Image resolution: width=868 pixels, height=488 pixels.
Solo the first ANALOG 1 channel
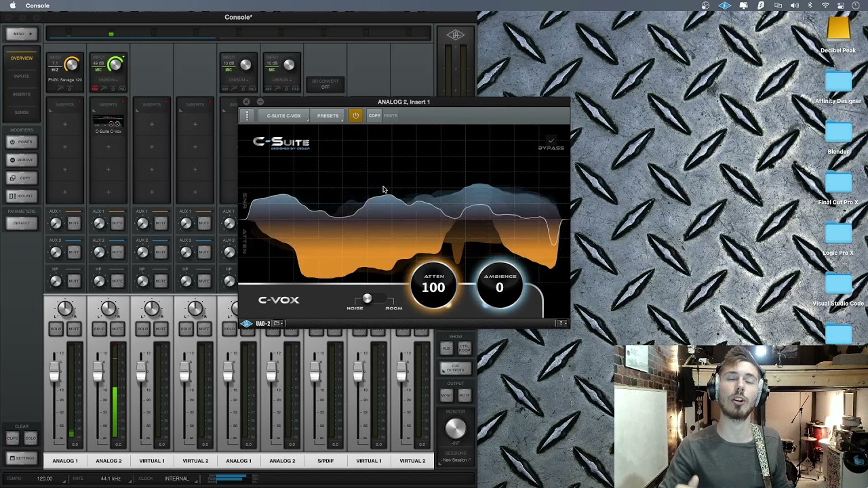click(56, 329)
